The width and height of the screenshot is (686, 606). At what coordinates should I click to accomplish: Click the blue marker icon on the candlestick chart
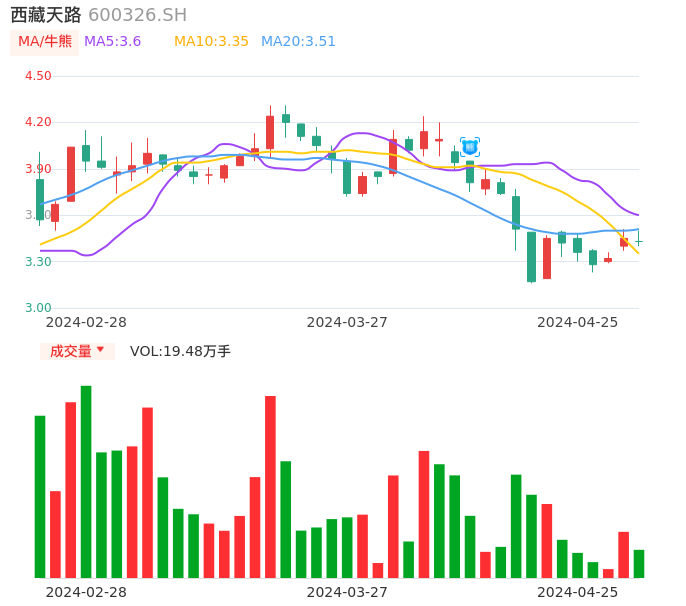point(469,147)
